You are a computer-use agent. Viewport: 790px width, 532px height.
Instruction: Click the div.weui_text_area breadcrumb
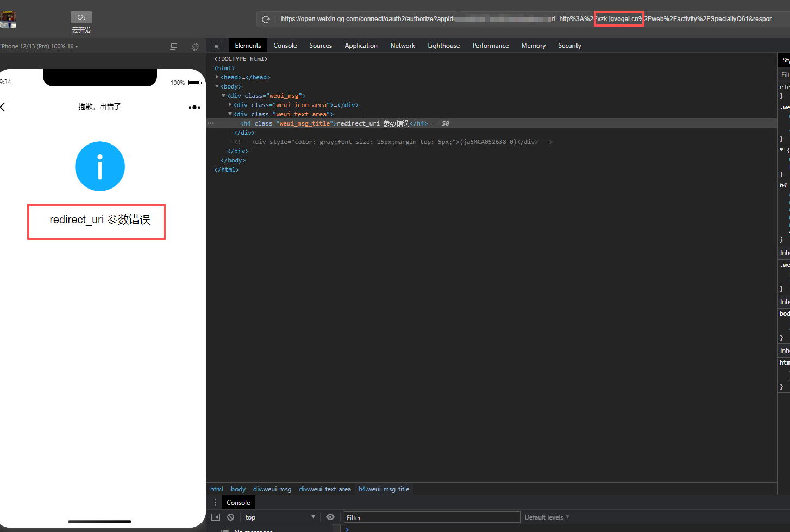click(325, 489)
